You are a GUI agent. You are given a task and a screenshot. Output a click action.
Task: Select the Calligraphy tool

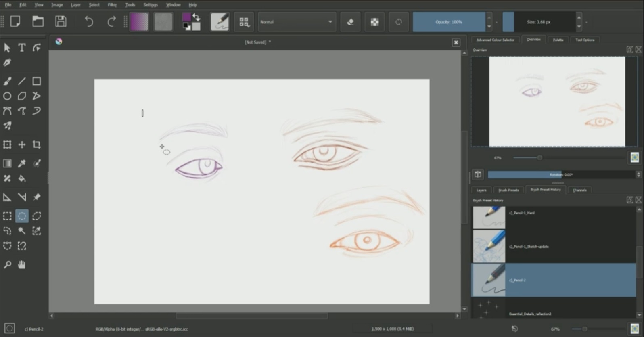point(7,63)
